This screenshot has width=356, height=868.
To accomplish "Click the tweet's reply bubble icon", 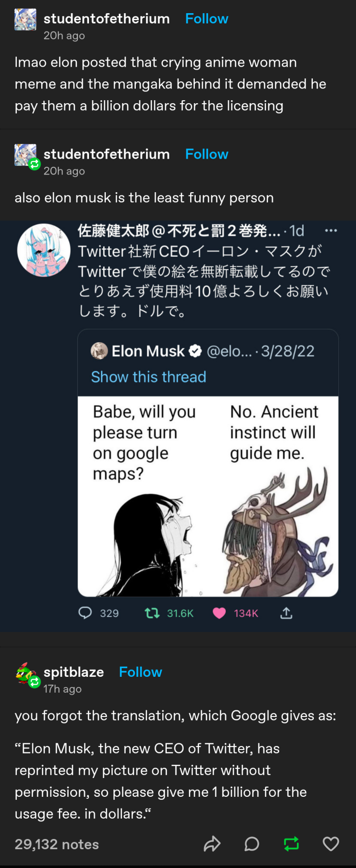I will click(x=85, y=613).
